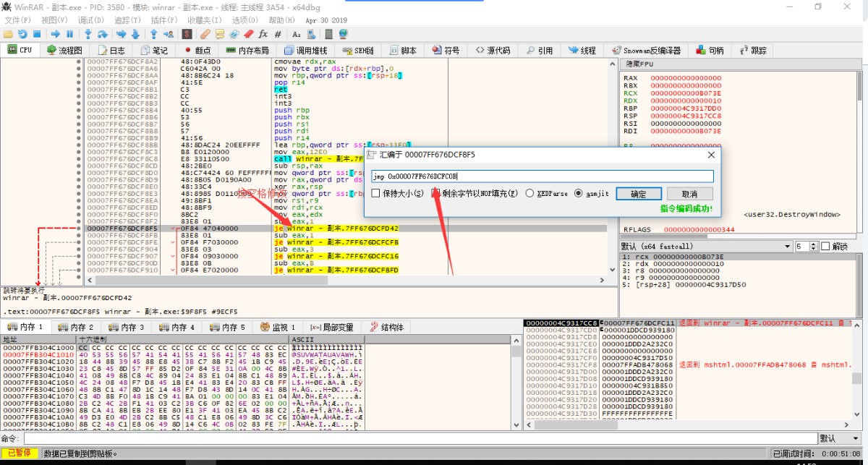Open the 文件(F) menu
Screen dimensions: 868x465
(17, 20)
